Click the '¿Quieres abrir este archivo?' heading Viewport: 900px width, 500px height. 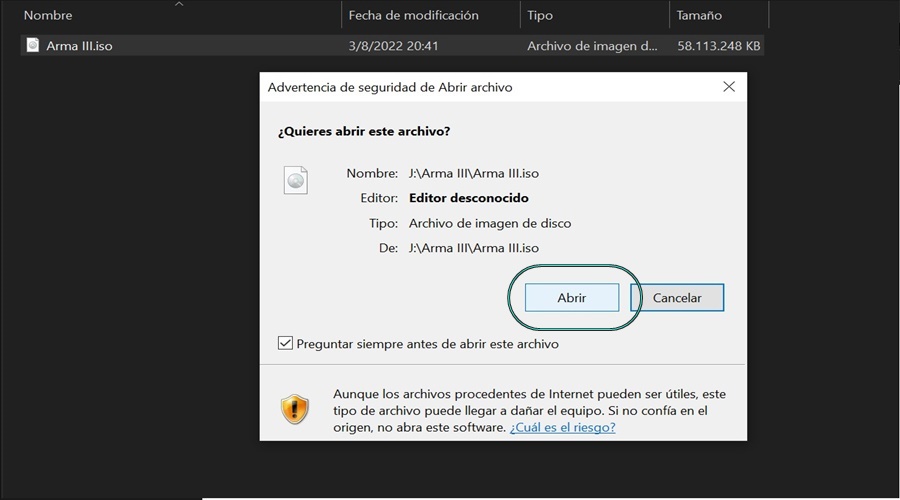click(364, 131)
